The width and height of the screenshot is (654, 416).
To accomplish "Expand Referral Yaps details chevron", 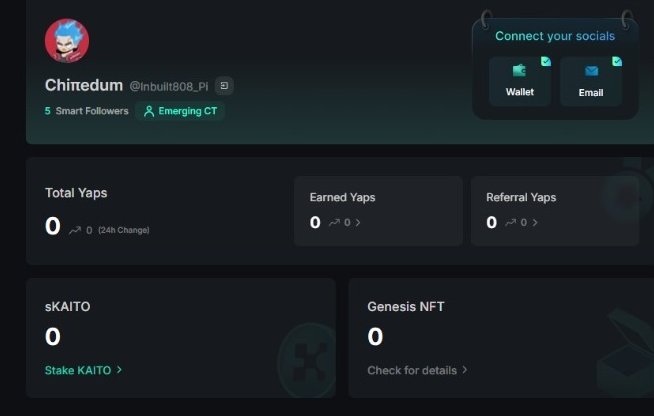I will [x=535, y=222].
